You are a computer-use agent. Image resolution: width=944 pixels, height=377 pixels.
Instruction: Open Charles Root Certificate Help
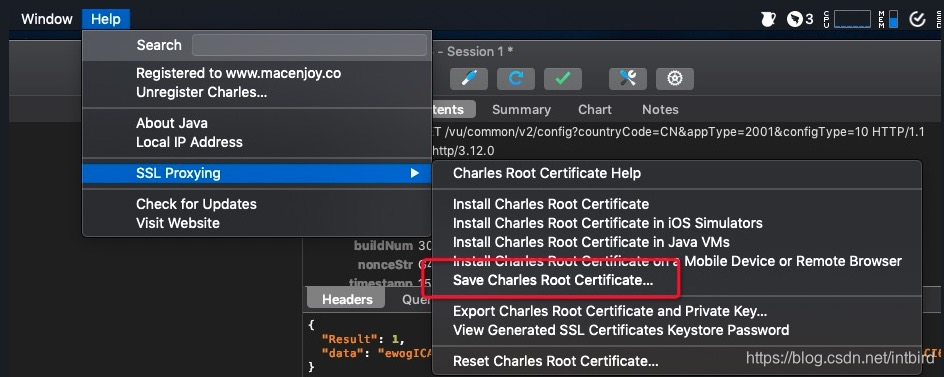[547, 173]
